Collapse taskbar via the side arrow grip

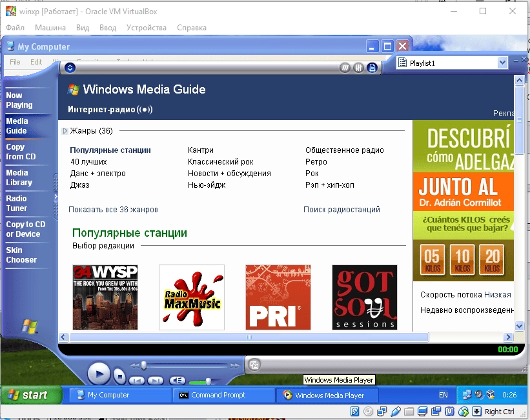pyautogui.click(x=56, y=196)
